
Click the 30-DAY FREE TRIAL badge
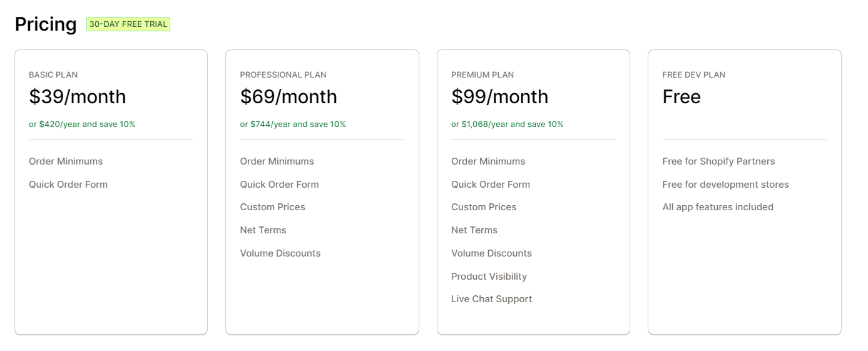pos(128,24)
